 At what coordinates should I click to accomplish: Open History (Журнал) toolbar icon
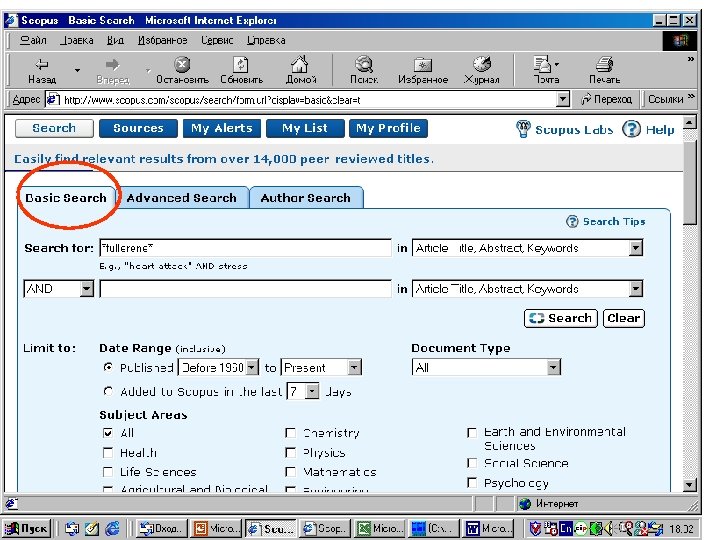[x=482, y=70]
